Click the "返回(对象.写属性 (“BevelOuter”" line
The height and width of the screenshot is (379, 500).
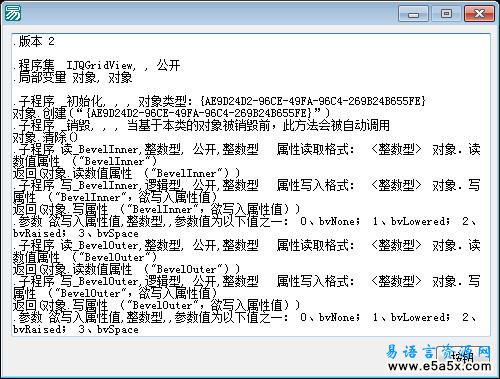(x=157, y=305)
